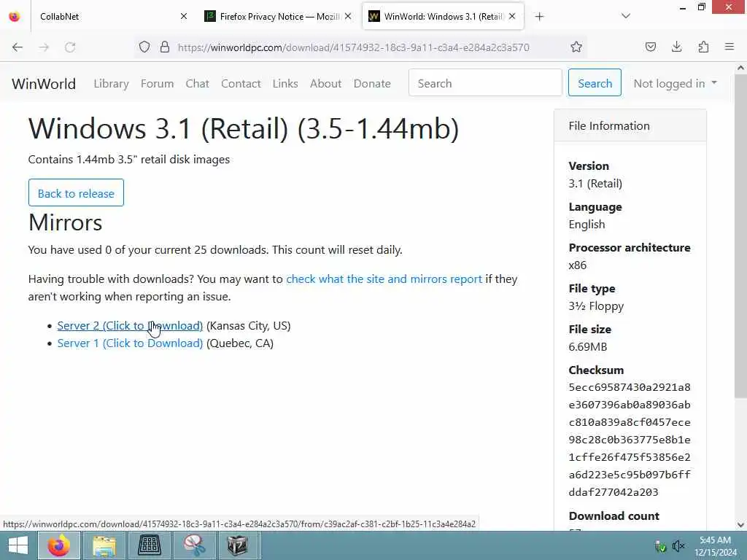Open the About nav link

325,83
